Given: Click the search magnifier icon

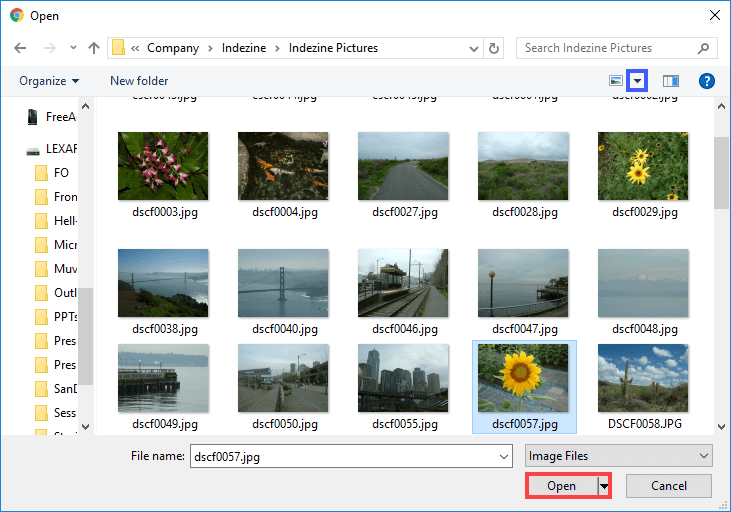Looking at the screenshot, I should [x=703, y=48].
